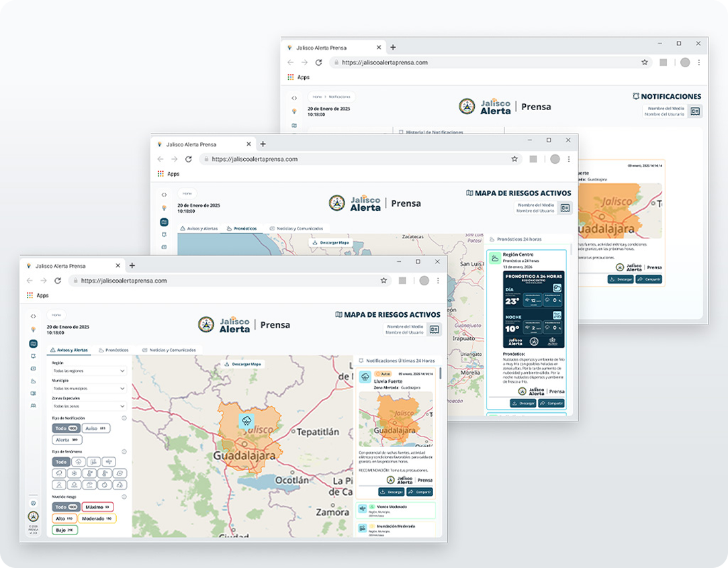Viewport: 728px width, 568px height.
Task: Open the users group icon in front sidebar
Action: [x=33, y=406]
